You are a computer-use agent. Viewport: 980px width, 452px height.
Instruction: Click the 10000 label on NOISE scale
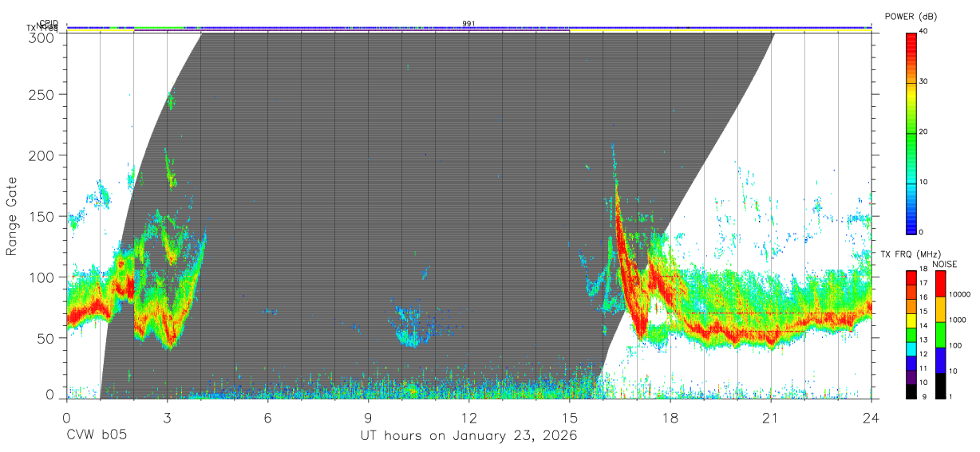point(959,294)
